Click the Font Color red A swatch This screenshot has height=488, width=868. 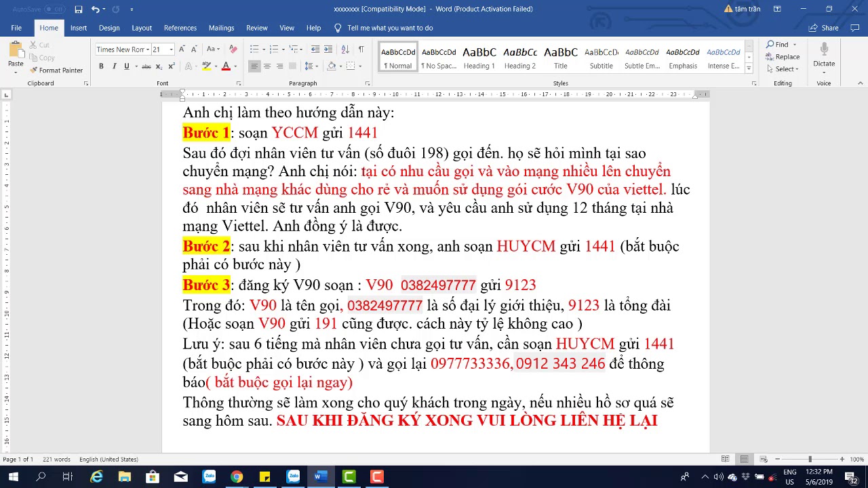point(226,66)
